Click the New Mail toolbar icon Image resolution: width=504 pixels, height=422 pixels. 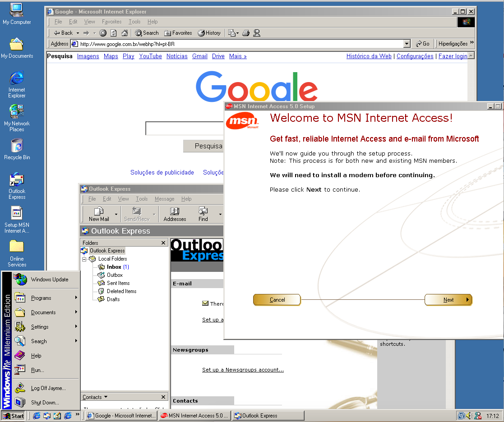click(x=99, y=214)
